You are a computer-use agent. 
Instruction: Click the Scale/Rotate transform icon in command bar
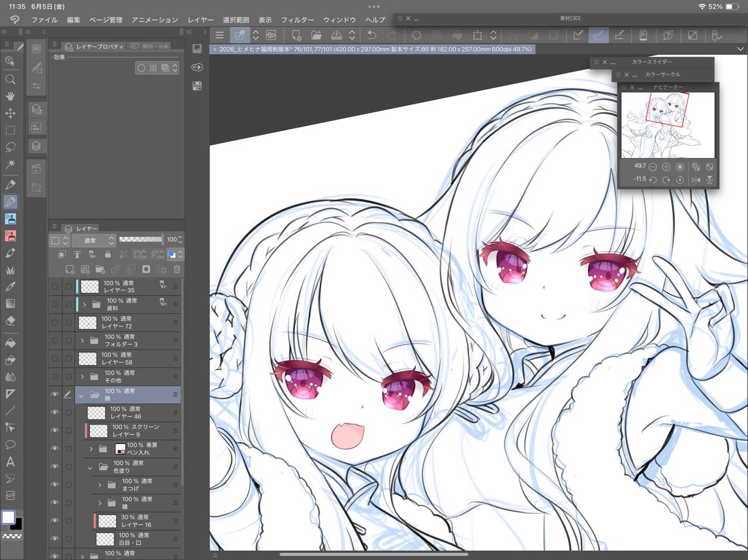pos(477,36)
